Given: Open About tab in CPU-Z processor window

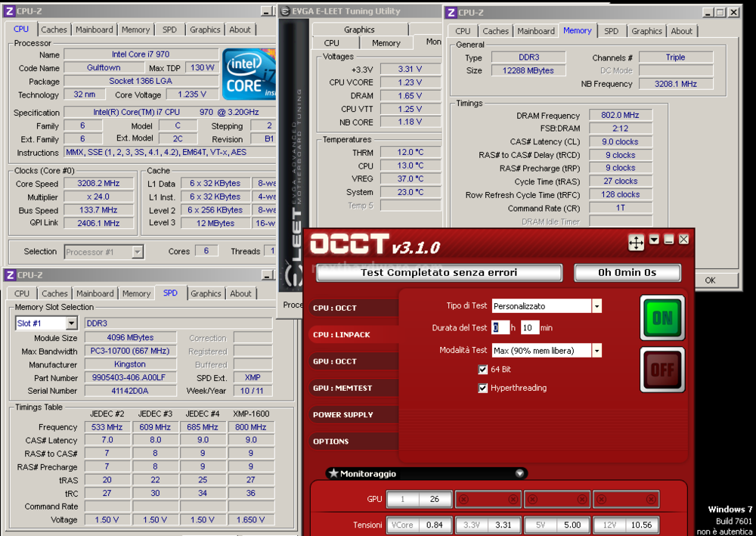Looking at the screenshot, I should pyautogui.click(x=240, y=29).
